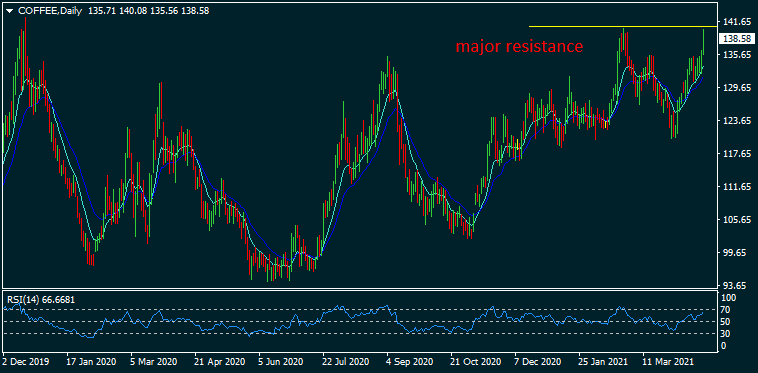Click the 123.65 price scale label
Image resolution: width=758 pixels, height=373 pixels.
737,121
